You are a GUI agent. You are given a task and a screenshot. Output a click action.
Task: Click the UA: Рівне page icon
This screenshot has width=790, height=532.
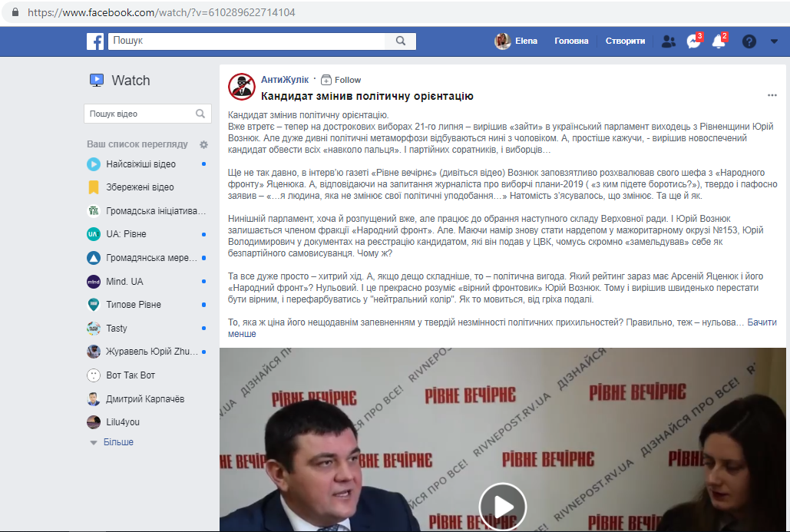click(x=94, y=234)
